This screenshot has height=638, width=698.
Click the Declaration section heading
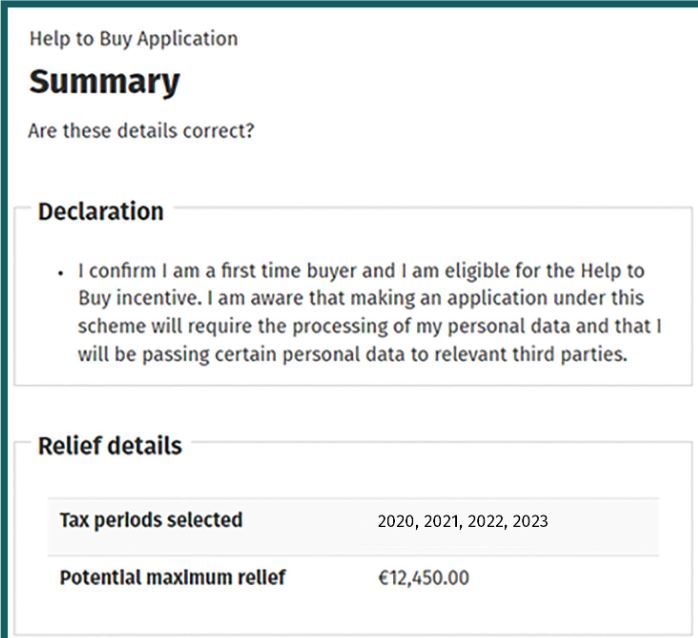(x=100, y=212)
